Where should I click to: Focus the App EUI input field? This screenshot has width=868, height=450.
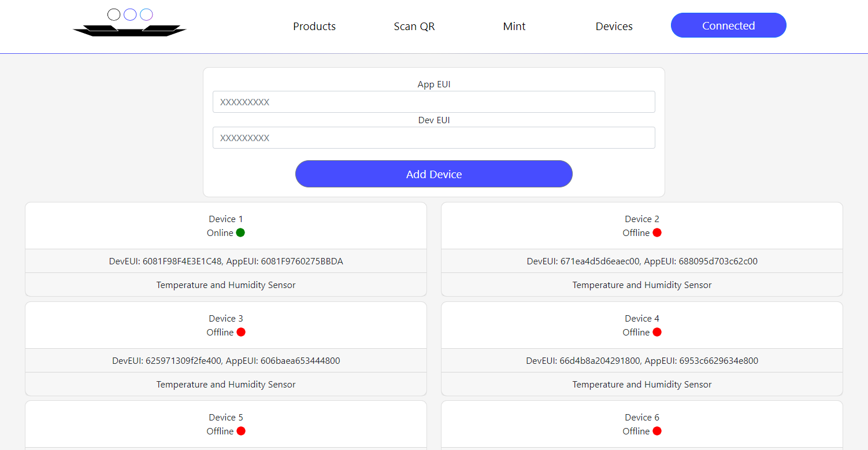pos(434,102)
